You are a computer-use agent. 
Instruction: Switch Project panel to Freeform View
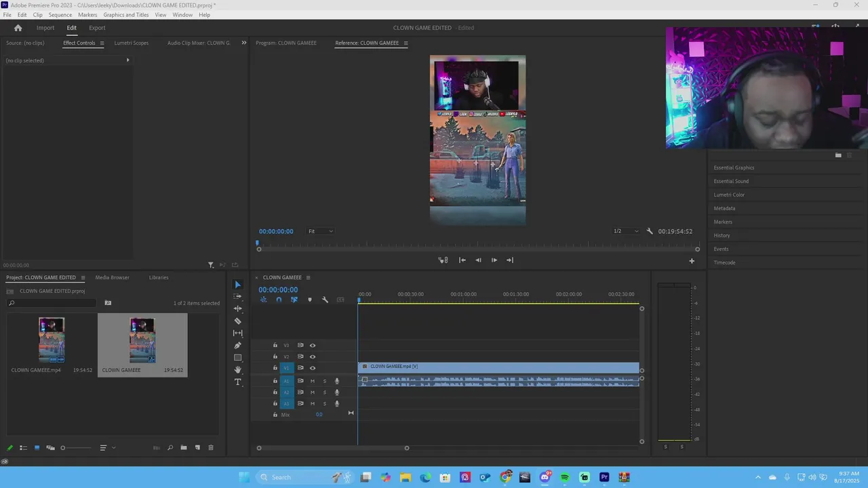pos(50,447)
